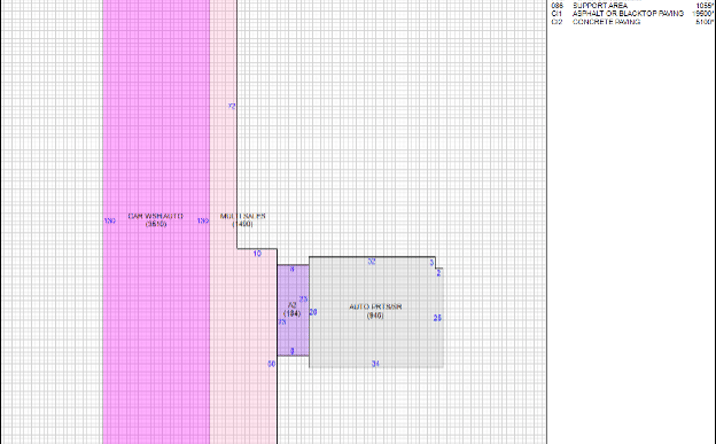Click the 10 dimension below the step line
Screen dimensions: 716x444
point(258,254)
